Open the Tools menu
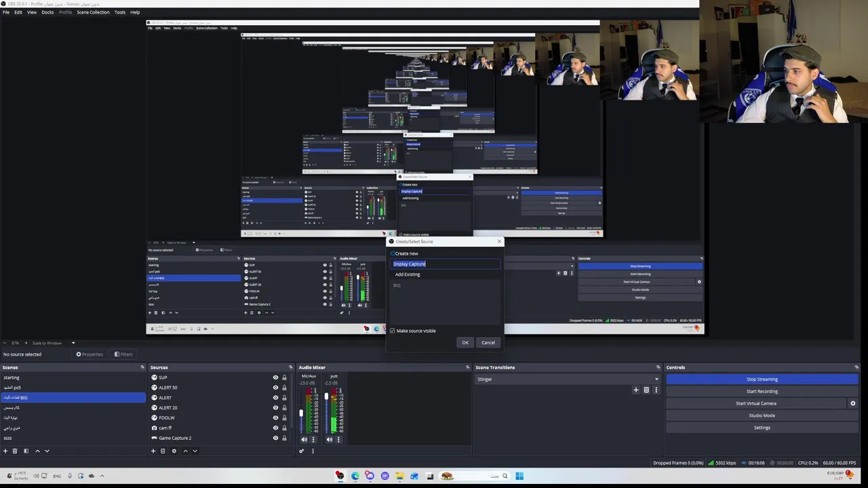The image size is (868, 488). pyautogui.click(x=120, y=12)
